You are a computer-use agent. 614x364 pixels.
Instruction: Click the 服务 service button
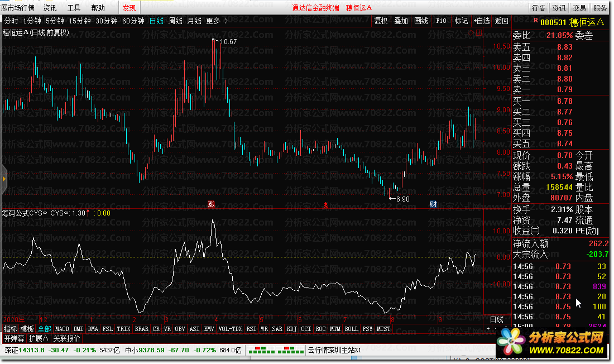(x=599, y=8)
